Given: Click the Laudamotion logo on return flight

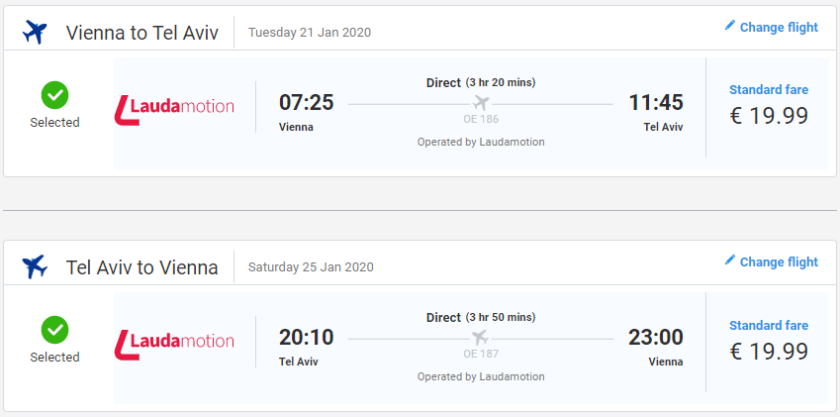Looking at the screenshot, I should click(x=175, y=341).
